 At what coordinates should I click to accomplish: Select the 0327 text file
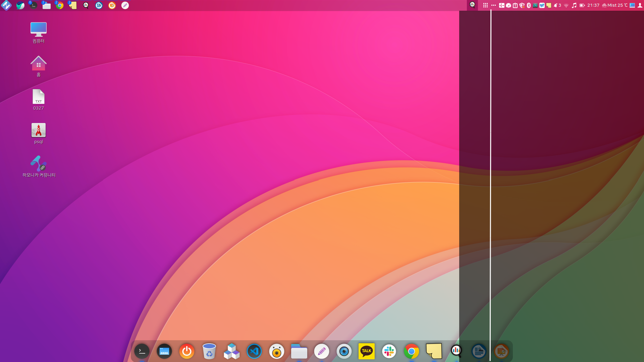tap(39, 100)
